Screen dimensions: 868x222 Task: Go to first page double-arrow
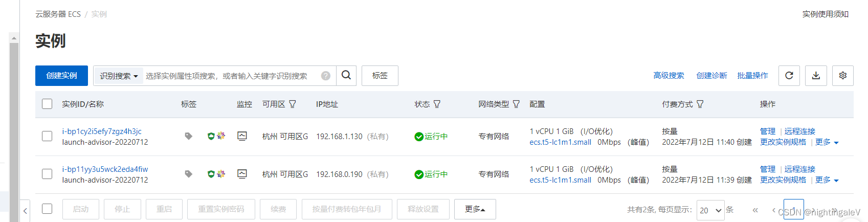coord(755,210)
